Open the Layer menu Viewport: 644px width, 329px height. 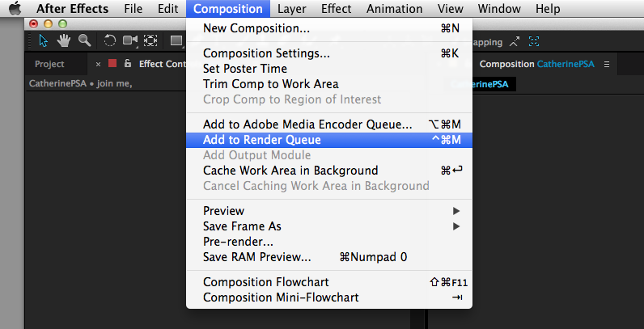point(291,9)
